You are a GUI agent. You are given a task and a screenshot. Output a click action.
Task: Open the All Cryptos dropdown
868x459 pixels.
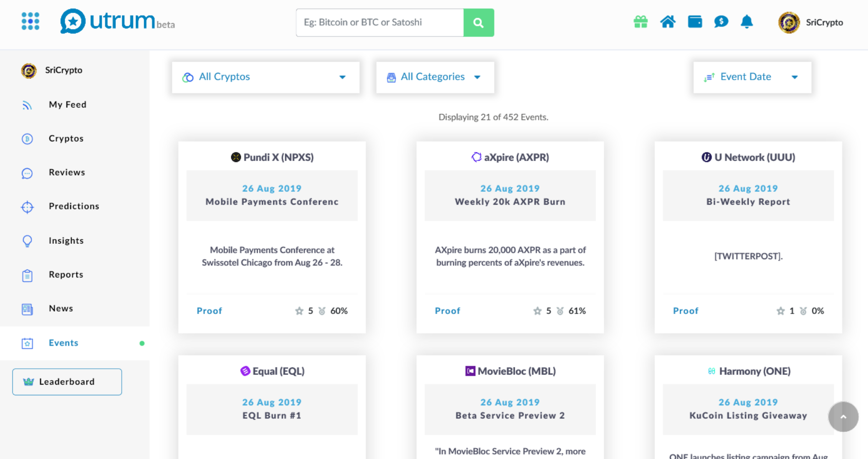coord(265,77)
